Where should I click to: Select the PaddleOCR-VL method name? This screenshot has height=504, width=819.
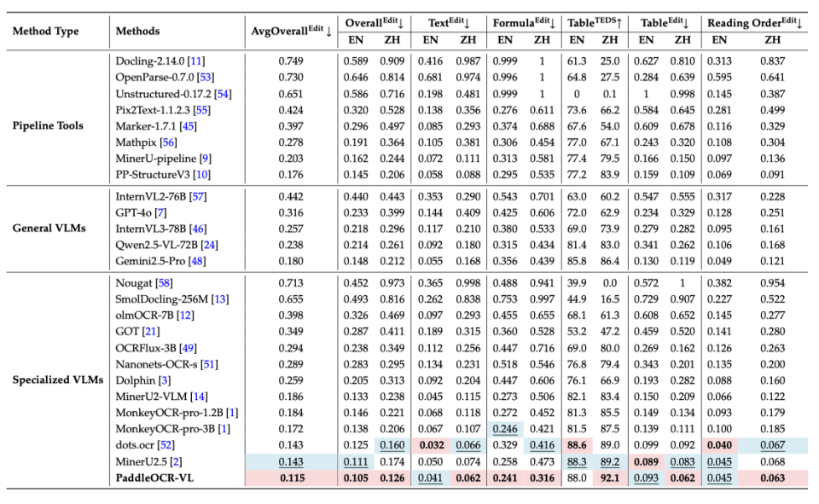[153, 477]
